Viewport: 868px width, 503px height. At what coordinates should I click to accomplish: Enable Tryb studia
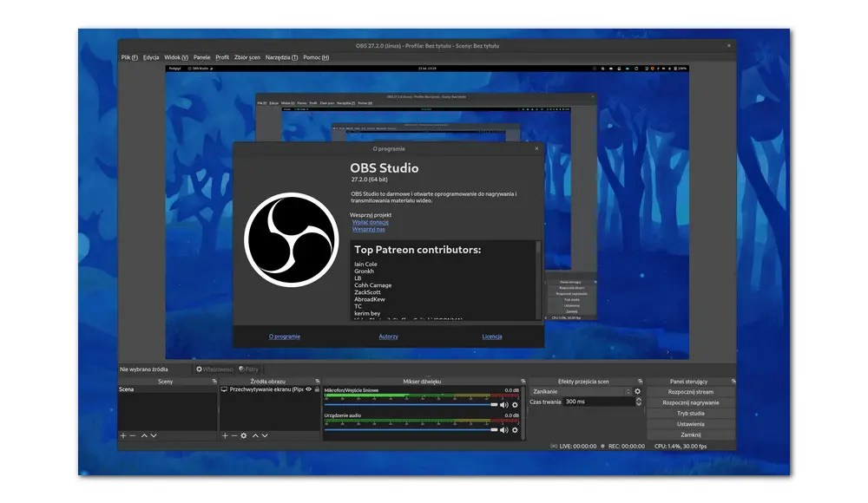click(x=691, y=414)
